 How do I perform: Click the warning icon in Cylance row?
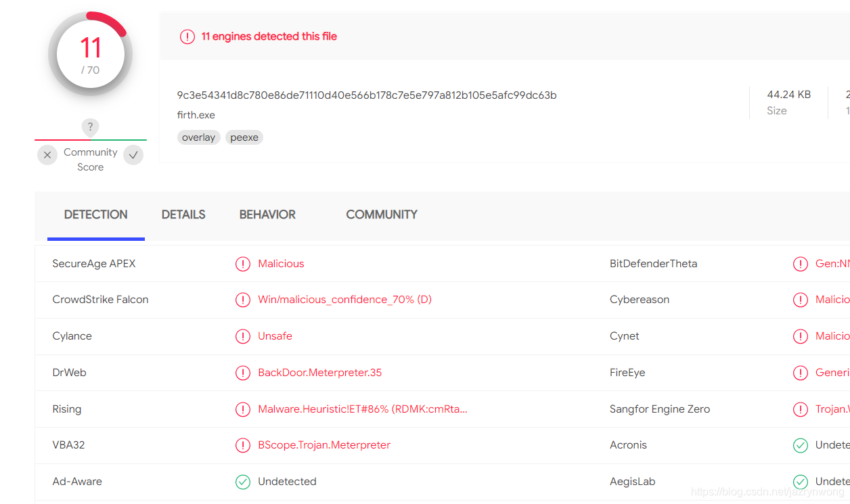[243, 336]
